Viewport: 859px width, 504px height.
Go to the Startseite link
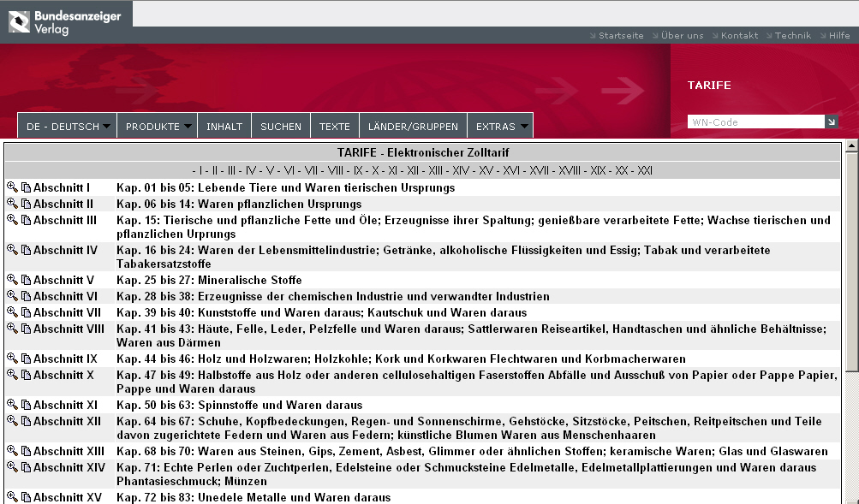pyautogui.click(x=621, y=36)
